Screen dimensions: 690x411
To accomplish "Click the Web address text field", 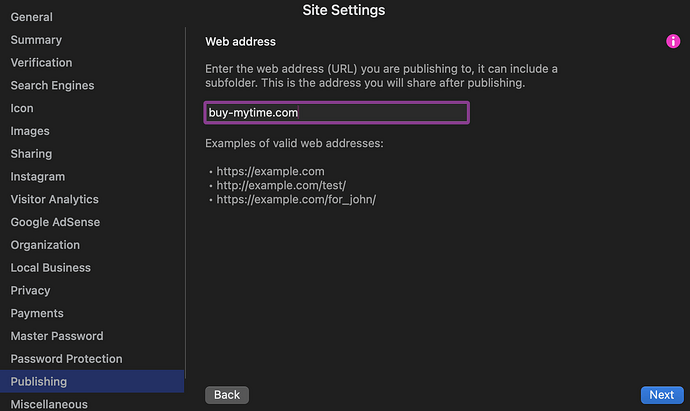I will pyautogui.click(x=336, y=113).
